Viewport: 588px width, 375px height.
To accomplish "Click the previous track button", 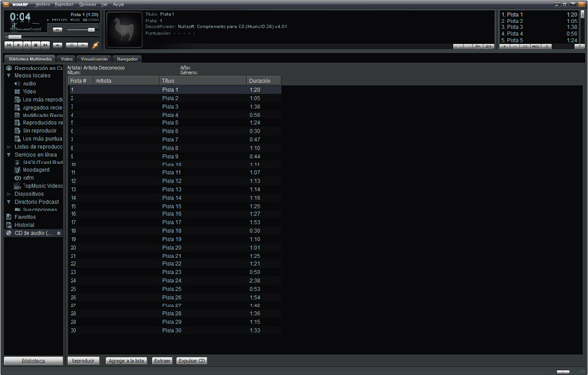I will pos(9,45).
